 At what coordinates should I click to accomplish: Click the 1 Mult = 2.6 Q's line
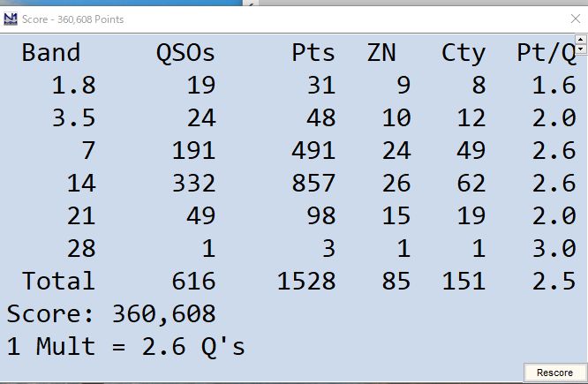click(125, 347)
